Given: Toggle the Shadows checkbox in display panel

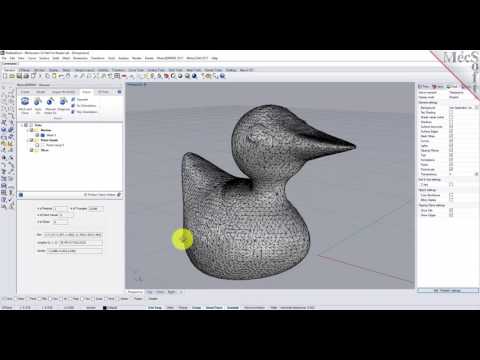Looking at the screenshot, I should coord(451,122).
